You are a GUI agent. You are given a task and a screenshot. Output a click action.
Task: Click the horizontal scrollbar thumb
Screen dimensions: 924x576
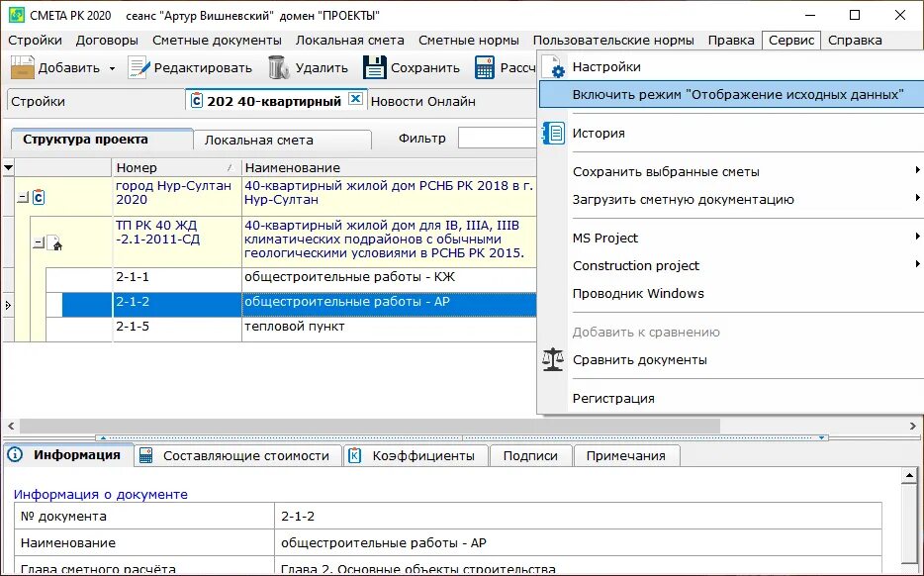pyautogui.click(x=370, y=426)
